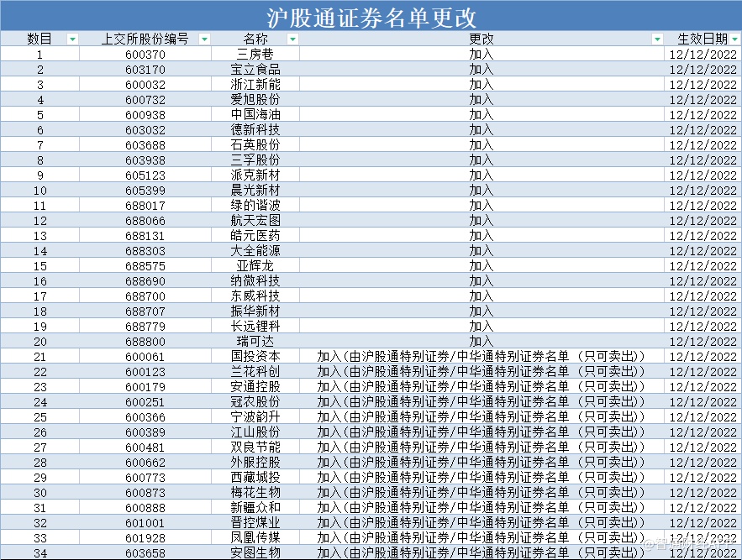Select name cell 三房巷
The height and width of the screenshot is (560, 742).
click(255, 54)
